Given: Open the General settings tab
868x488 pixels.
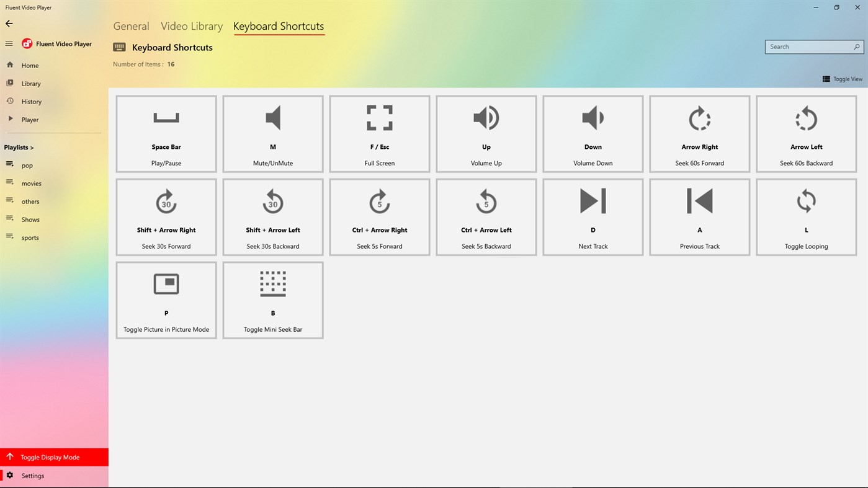Looking at the screenshot, I should click(131, 26).
